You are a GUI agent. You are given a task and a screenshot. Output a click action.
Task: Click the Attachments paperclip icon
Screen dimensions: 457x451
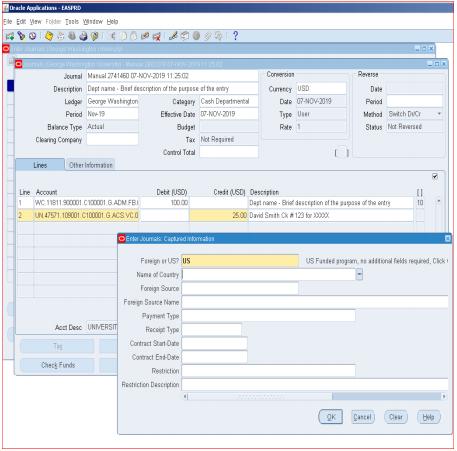coord(208,36)
